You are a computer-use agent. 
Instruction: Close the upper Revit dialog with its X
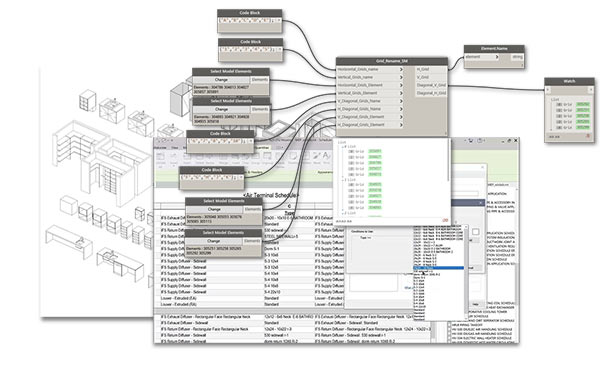click(x=482, y=167)
